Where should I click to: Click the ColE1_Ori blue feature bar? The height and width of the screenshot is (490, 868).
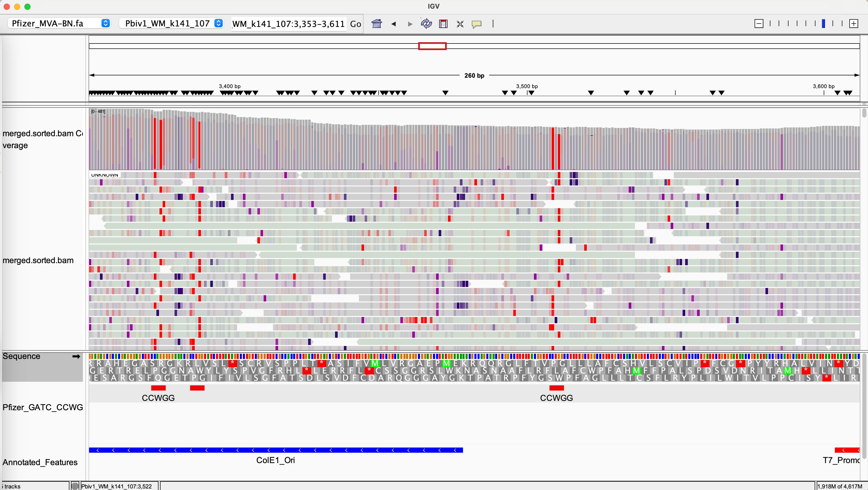(276, 450)
